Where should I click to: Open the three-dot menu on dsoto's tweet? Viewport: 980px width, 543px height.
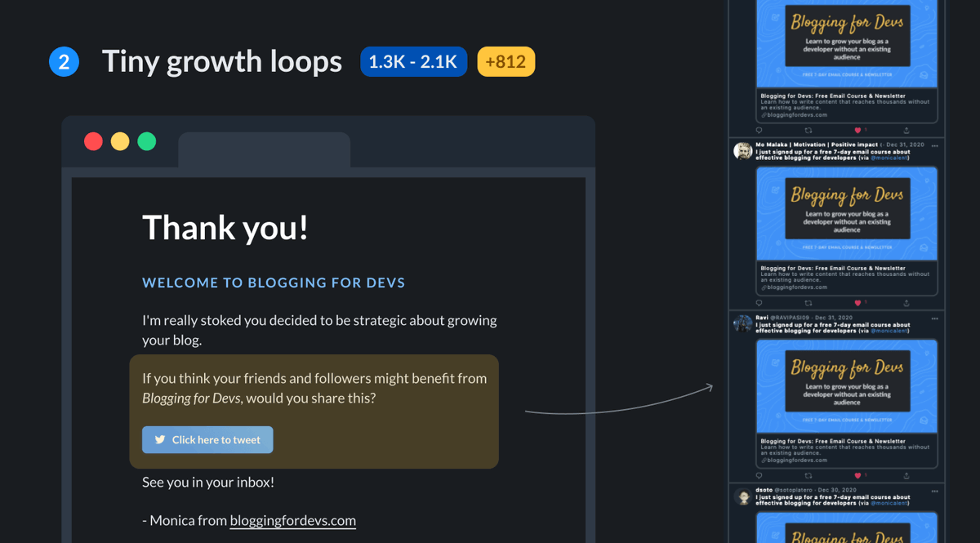(935, 491)
